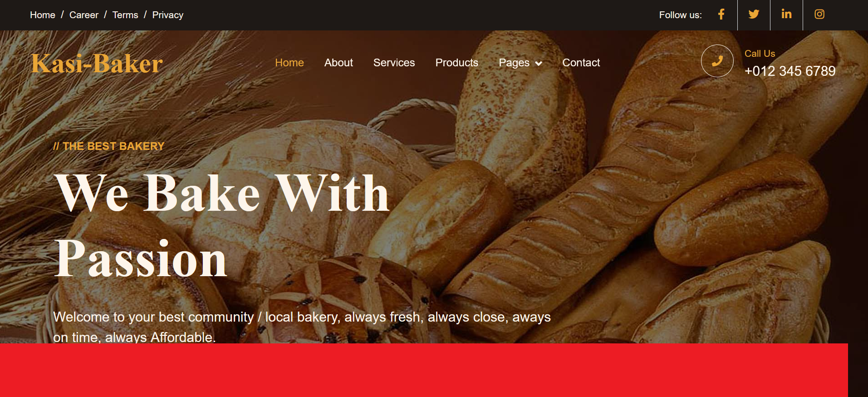Open the Products navigation item
This screenshot has width=868, height=397.
[456, 63]
